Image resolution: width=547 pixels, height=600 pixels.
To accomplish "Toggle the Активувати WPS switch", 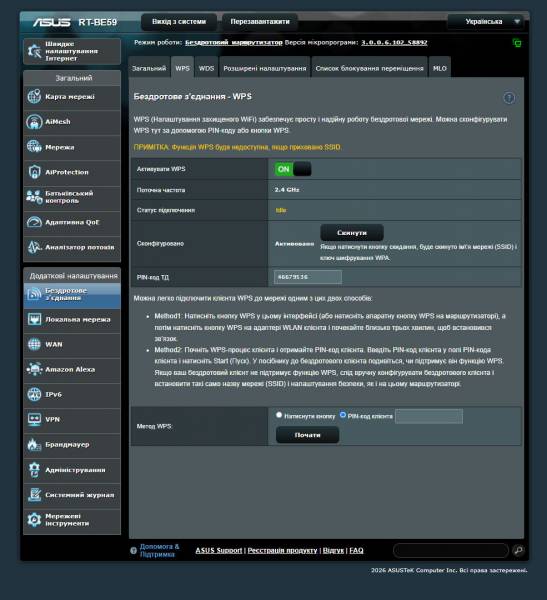I will (293, 169).
